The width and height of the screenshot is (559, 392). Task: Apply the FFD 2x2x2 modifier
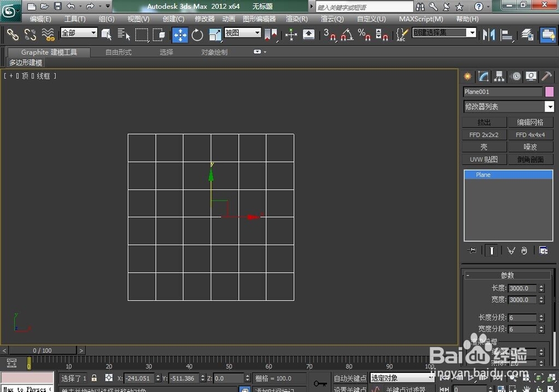point(484,135)
